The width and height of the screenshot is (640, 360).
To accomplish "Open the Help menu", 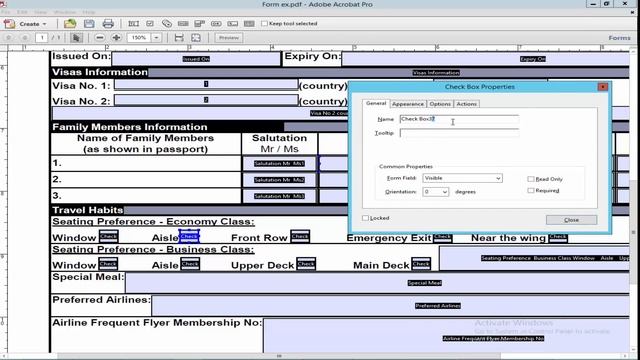I will tap(89, 12).
